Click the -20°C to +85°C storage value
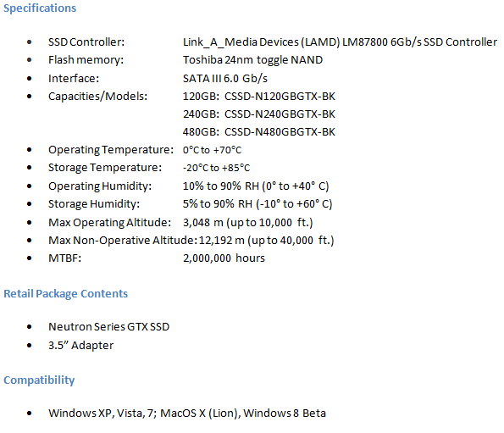Viewport: 504px width, 433px height. [216, 168]
